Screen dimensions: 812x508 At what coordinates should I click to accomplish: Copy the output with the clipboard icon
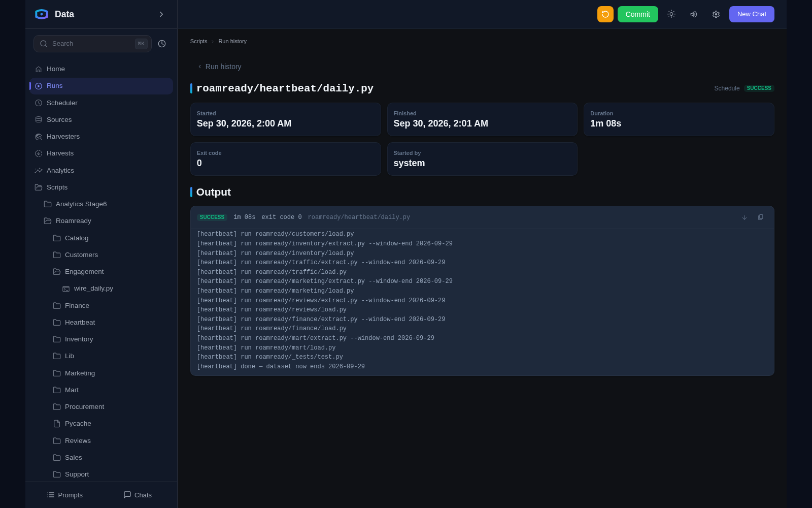coord(760,217)
